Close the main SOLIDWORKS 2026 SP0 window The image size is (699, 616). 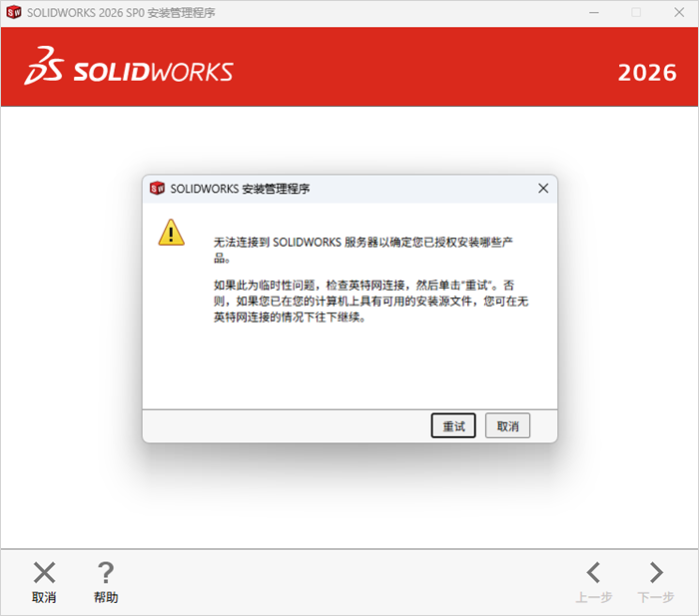tap(679, 13)
